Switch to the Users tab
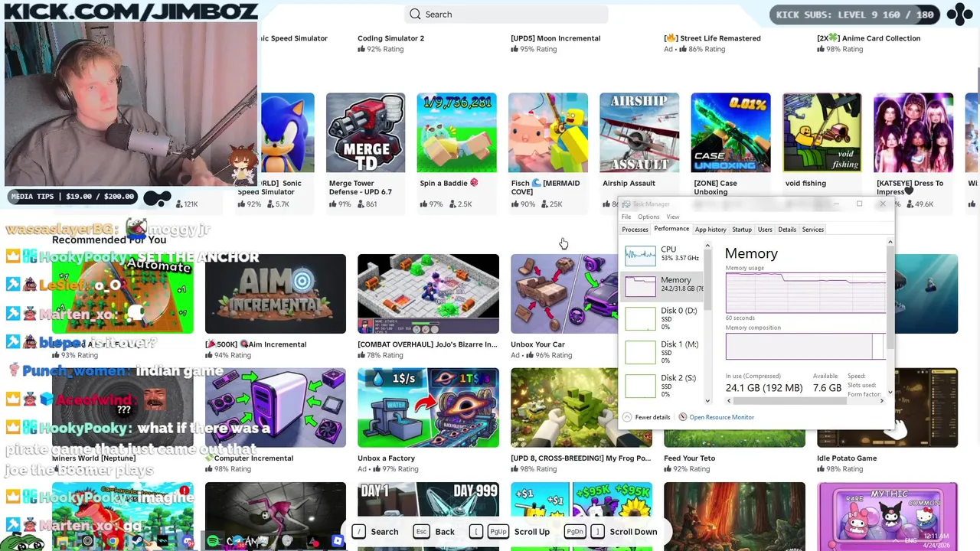Screen dimensions: 980x551 [x=765, y=230]
